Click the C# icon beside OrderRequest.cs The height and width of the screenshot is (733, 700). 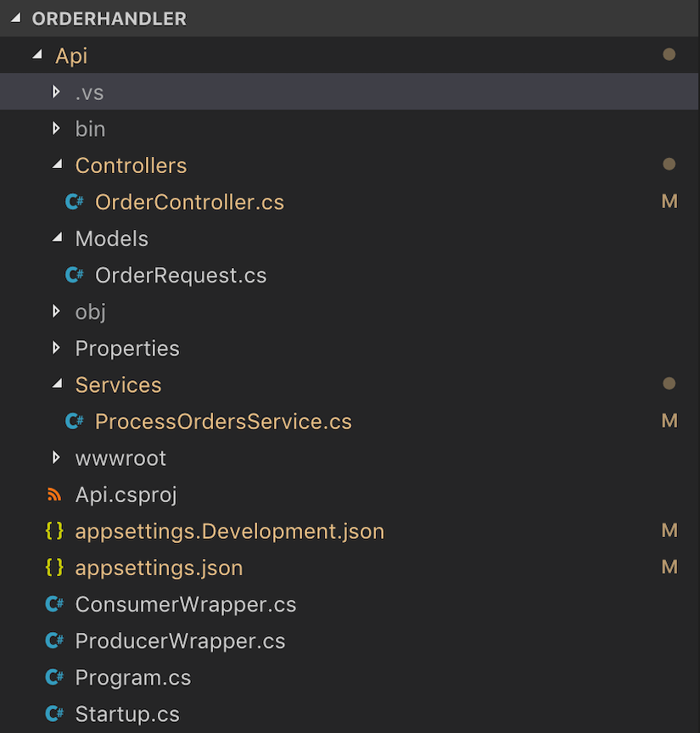click(75, 275)
